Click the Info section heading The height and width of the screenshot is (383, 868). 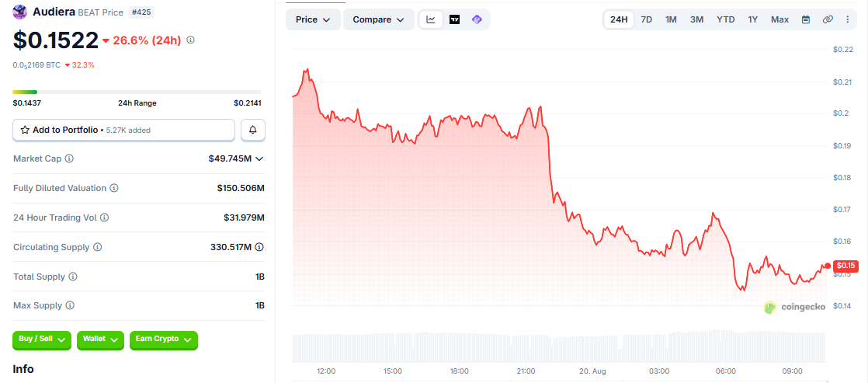coord(23,368)
